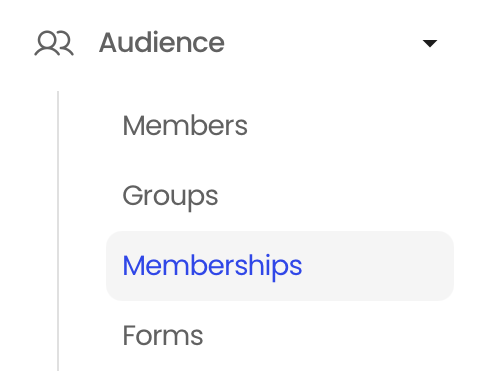Click the downward triangle in Audience row
488x374 pixels.
tap(430, 43)
